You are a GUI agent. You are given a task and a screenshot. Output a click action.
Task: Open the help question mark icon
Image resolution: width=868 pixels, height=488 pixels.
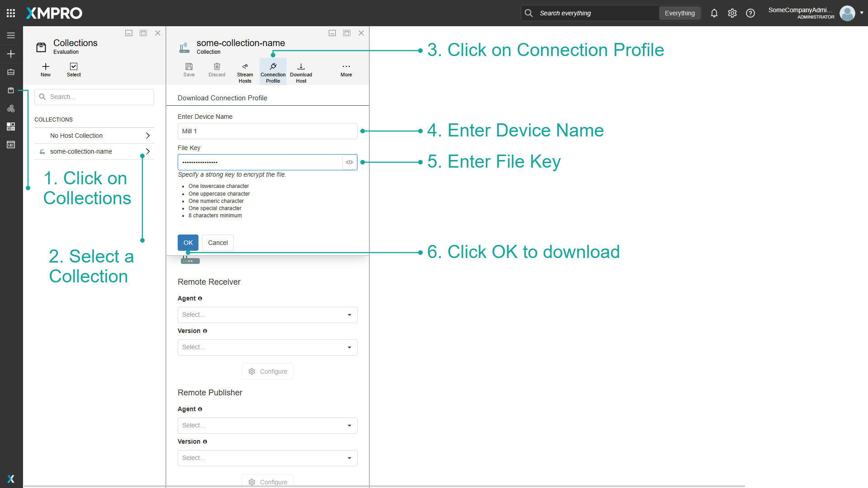pos(750,13)
